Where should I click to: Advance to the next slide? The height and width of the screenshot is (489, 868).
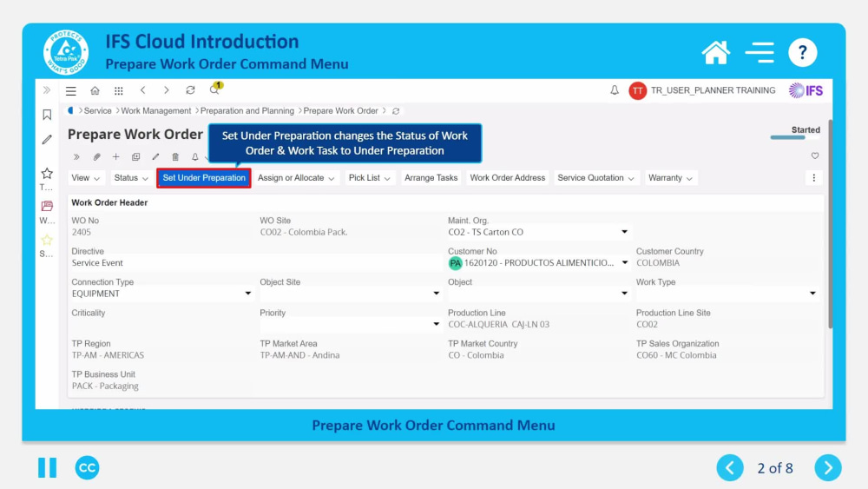828,468
